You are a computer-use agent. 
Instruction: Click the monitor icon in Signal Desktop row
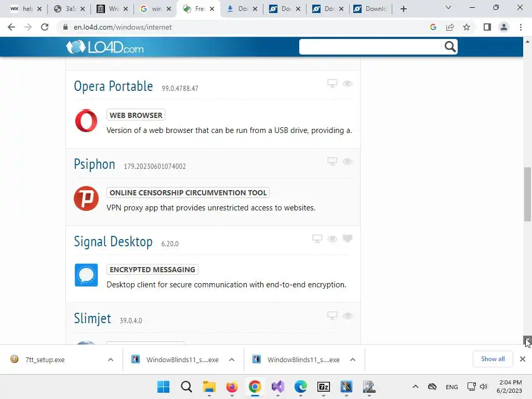point(317,238)
